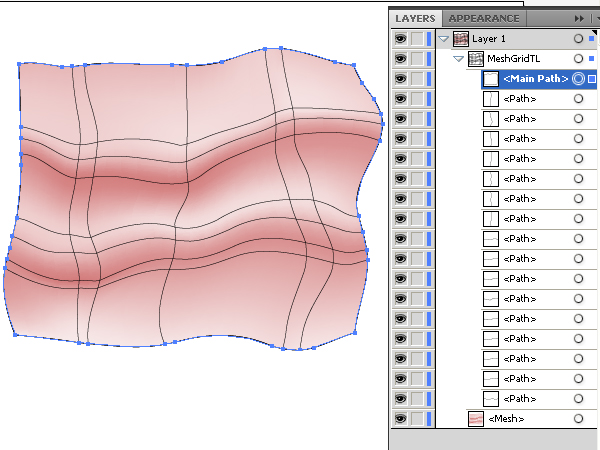The width and height of the screenshot is (600, 450).
Task: Hide the <Mesh> object
Action: 401,418
